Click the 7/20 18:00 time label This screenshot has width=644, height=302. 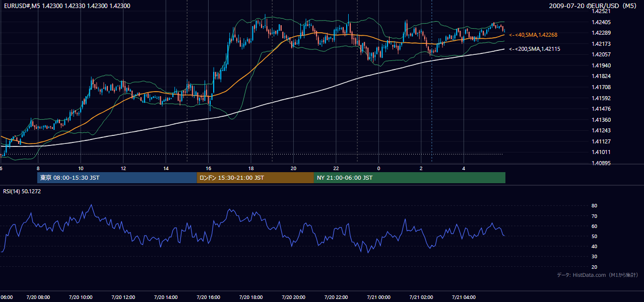point(251,297)
